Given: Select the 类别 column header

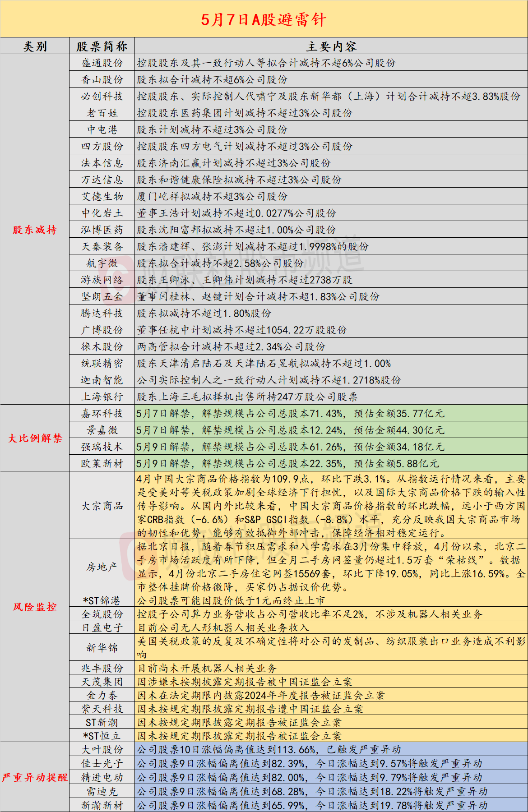Looking at the screenshot, I should [x=35, y=46].
